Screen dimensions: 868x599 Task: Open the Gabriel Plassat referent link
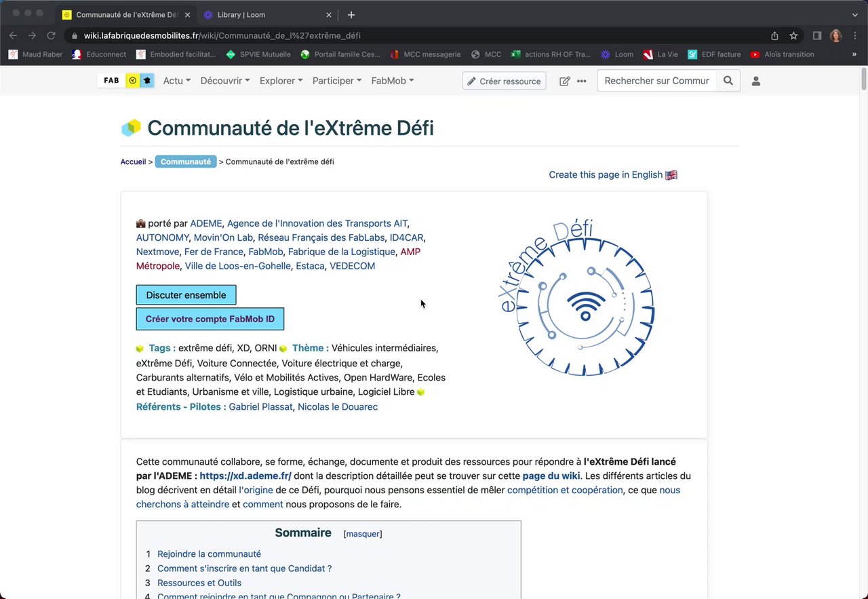[x=260, y=407]
